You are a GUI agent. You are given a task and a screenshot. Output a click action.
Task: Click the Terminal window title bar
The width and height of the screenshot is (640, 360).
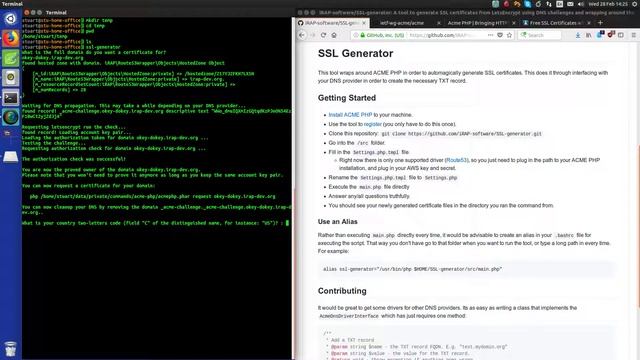[x=157, y=13]
